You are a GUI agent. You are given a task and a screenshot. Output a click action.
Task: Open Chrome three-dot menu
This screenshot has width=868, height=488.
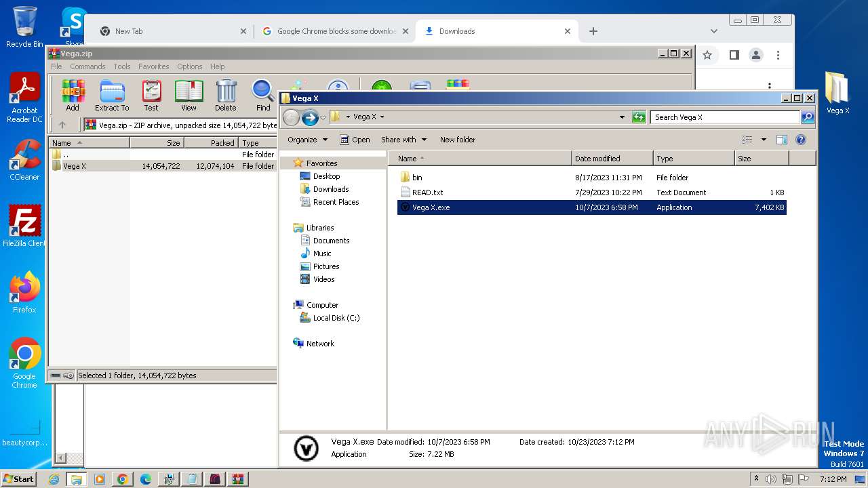tap(778, 55)
